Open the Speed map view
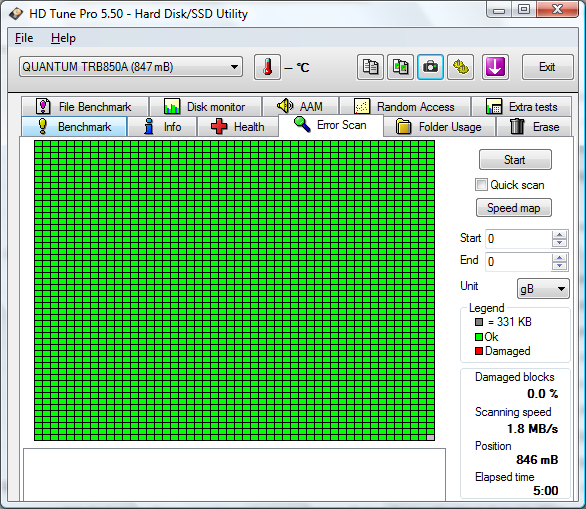This screenshot has height=509, width=586. click(x=513, y=208)
